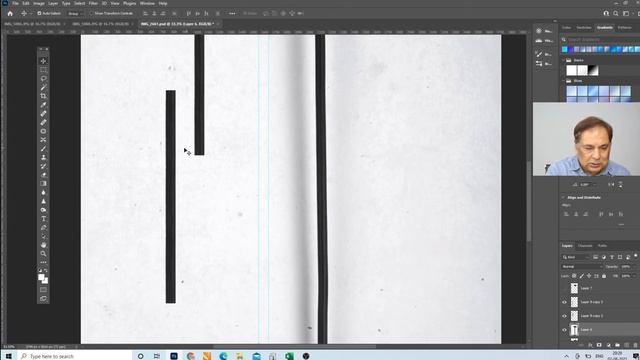The width and height of the screenshot is (640, 360).
Task: Open the Auto-Select Group dropdown
Action: click(x=74, y=13)
